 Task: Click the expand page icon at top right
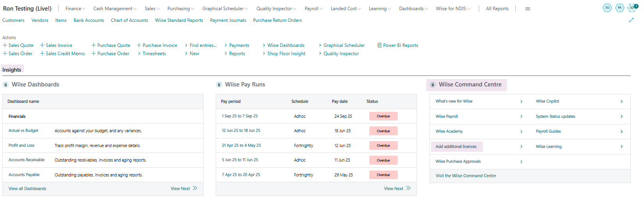point(631,20)
